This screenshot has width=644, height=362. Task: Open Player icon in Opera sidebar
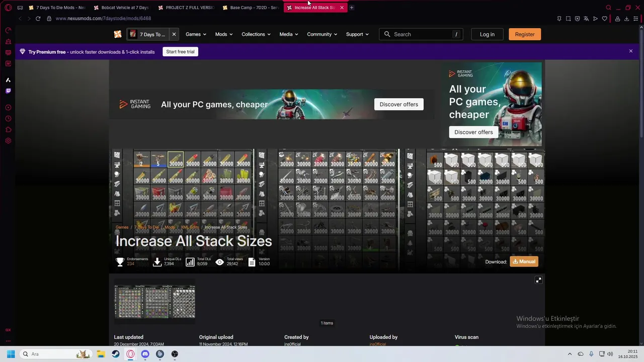tap(8, 108)
